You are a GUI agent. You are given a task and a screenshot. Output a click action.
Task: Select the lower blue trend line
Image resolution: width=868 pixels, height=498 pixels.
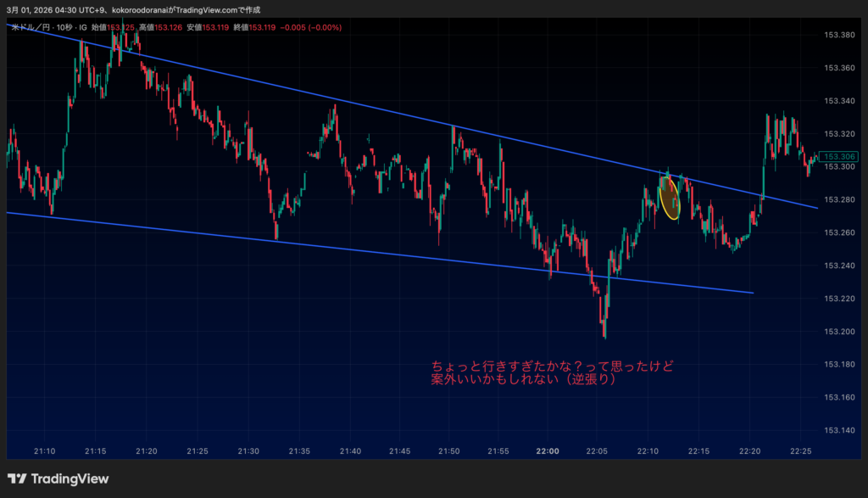(x=339, y=247)
